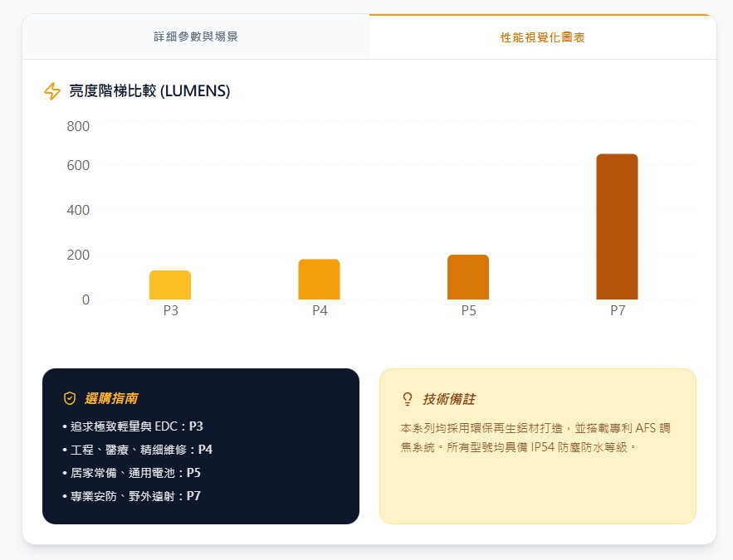
Task: Click the 選購指南 heading
Action: 111,399
